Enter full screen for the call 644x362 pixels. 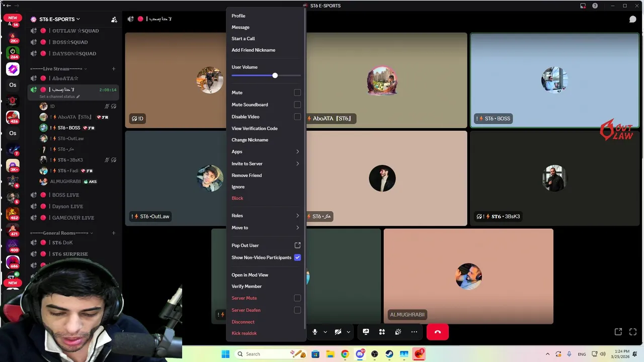633,332
